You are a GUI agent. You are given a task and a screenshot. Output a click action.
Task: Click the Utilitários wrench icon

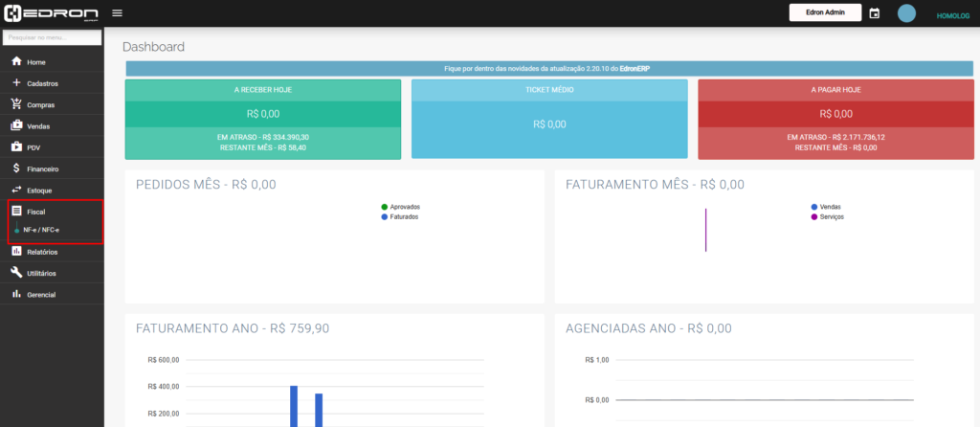click(x=16, y=273)
